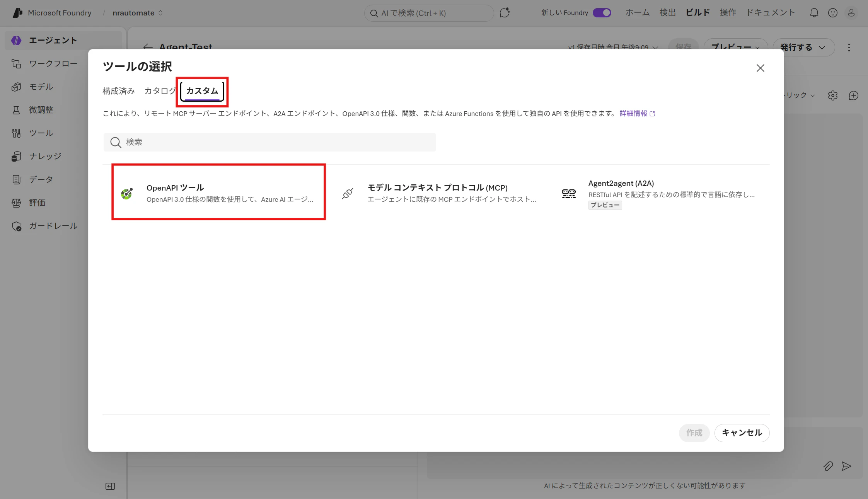Click the OpenAPI ツール icon

(127, 193)
